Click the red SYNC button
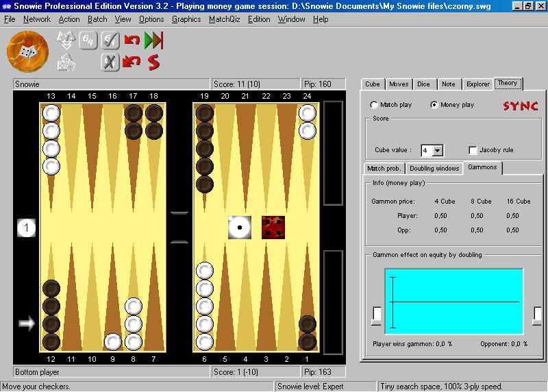Image resolution: width=548 pixels, height=392 pixels. tap(521, 106)
